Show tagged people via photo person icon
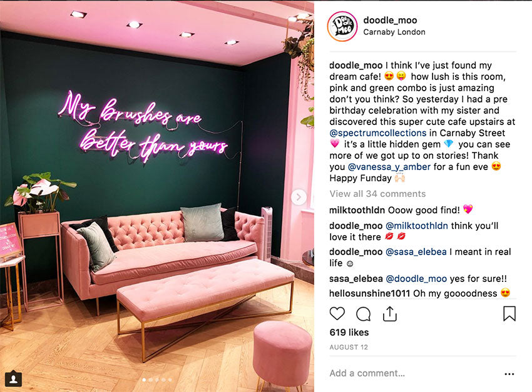 (x=14, y=378)
